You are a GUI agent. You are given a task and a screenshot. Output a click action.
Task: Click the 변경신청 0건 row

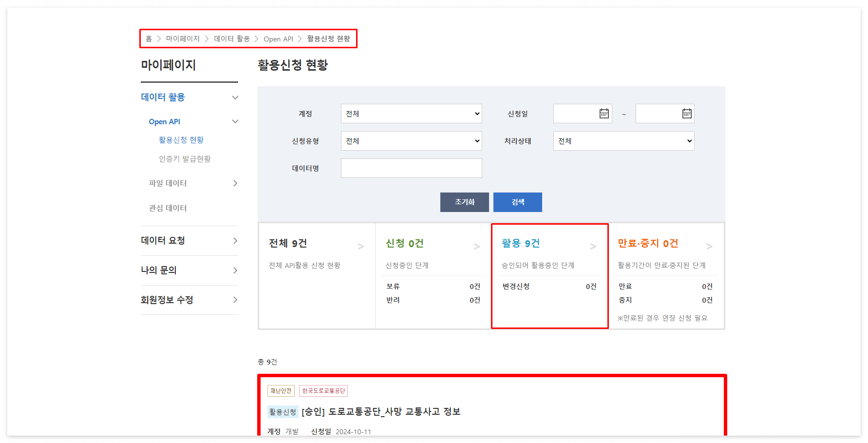(x=549, y=287)
